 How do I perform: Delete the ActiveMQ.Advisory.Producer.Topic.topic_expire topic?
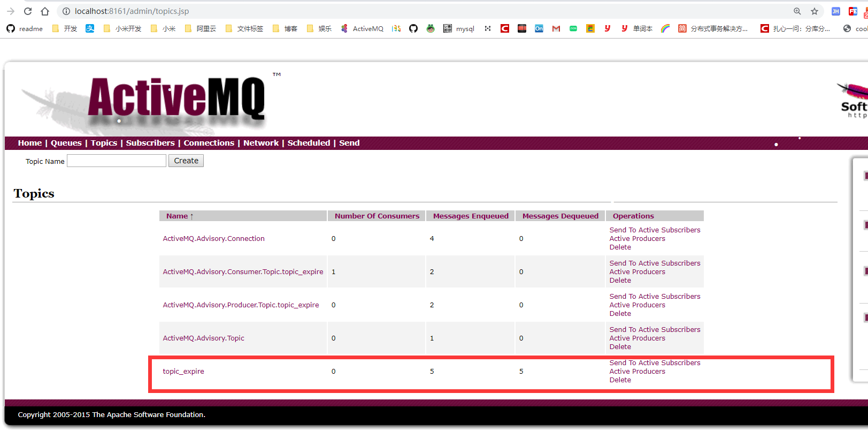[x=620, y=314]
